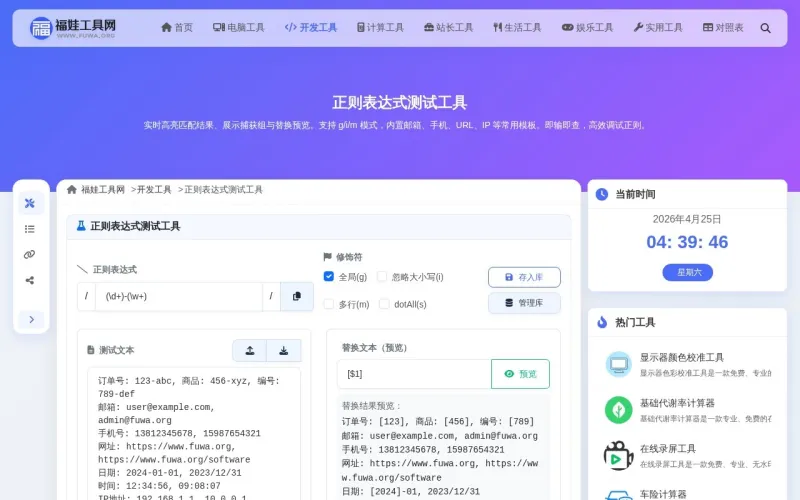Toggle the 全局(g) checkbox
The height and width of the screenshot is (500, 800).
tap(329, 276)
